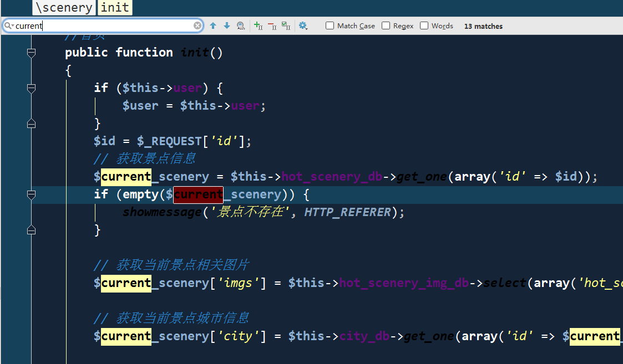Screen dimensions: 623x364
Task: Click the $_REQUEST variable
Action: tap(169, 141)
